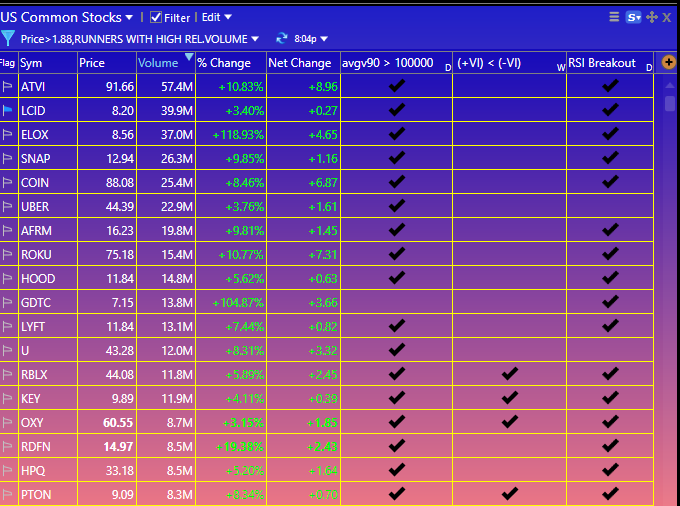Click RBLX (+VI) < (-VI) checkmark cell
This screenshot has width=680, height=506.
509,374
